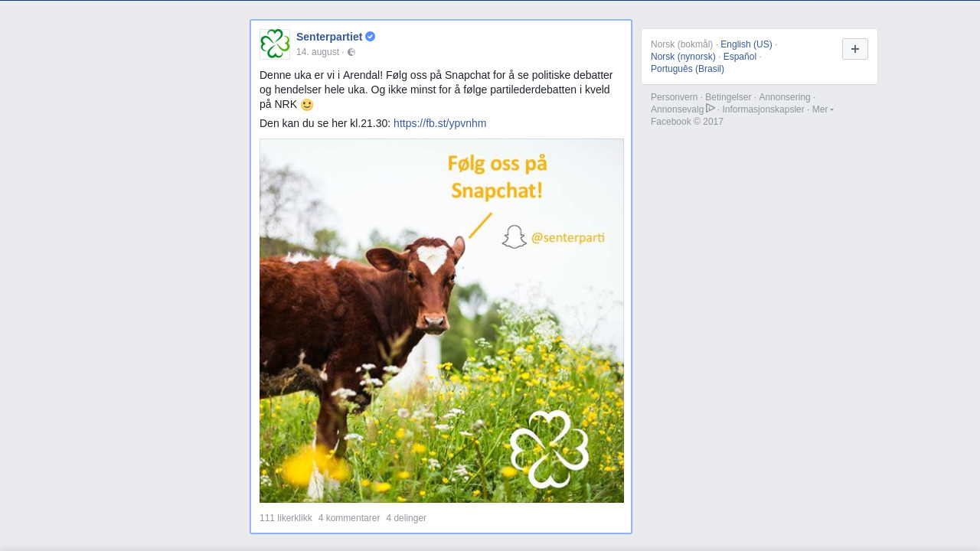
Task: Open the Senterpartiet page name link
Action: click(x=329, y=37)
